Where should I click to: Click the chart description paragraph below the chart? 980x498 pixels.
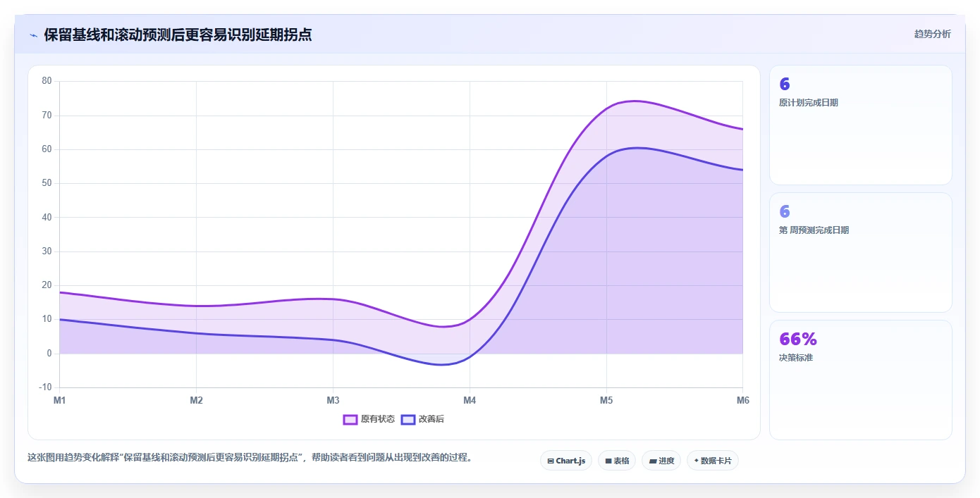pyautogui.click(x=250, y=457)
